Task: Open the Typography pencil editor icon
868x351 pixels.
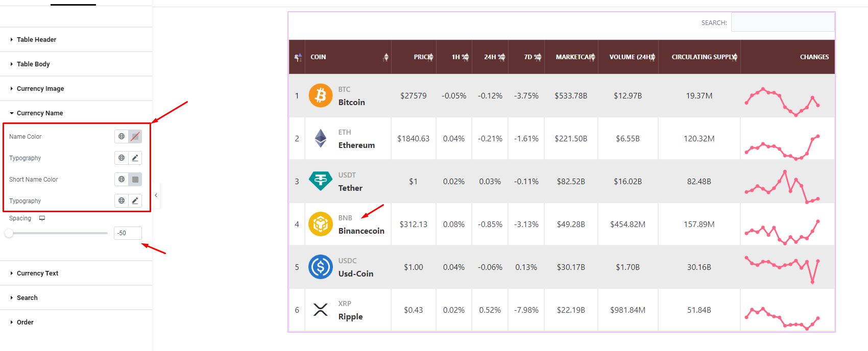Action: pos(135,158)
